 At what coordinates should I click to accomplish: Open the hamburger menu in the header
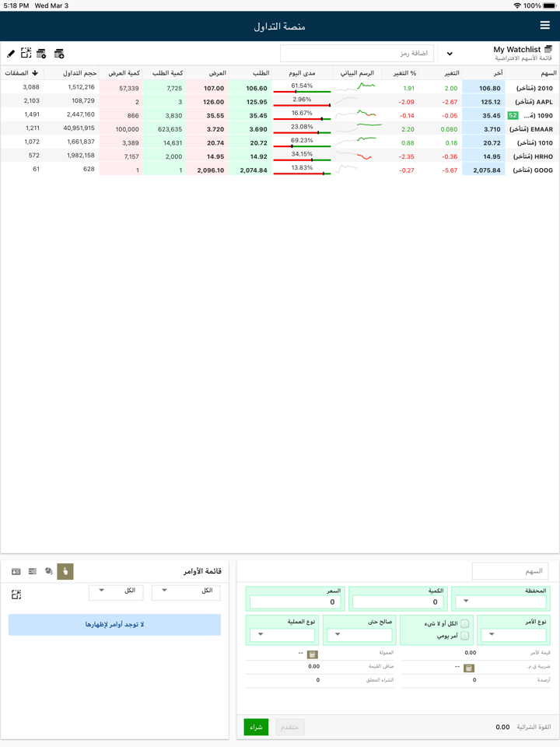[544, 26]
